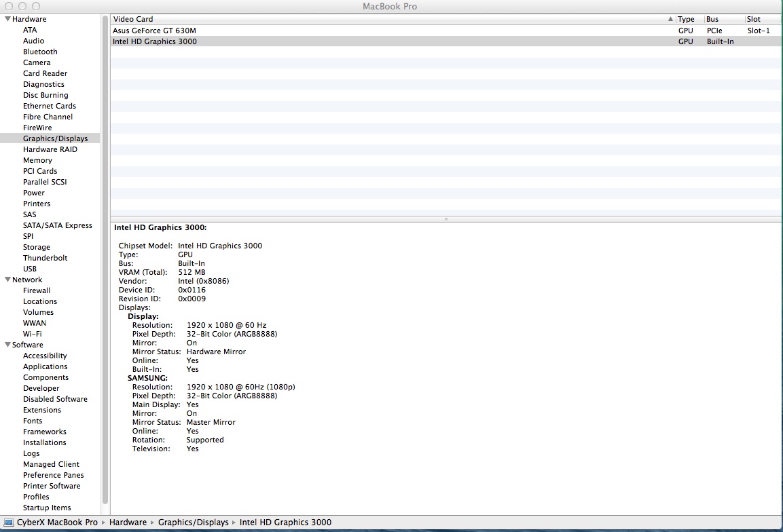Click the sort arrow in the Video Card column
The height and width of the screenshot is (532, 783).
[670, 20]
